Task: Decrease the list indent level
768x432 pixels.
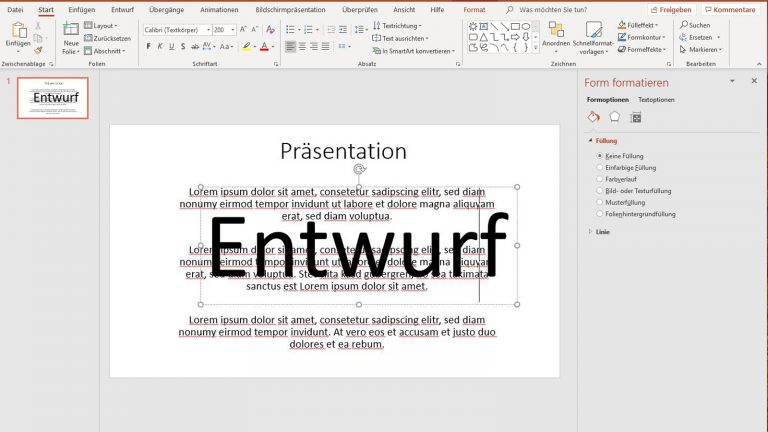Action: [x=331, y=30]
